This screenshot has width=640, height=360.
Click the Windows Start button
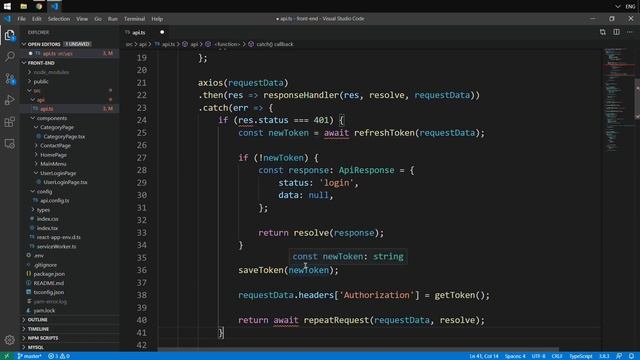tap(7, 6)
